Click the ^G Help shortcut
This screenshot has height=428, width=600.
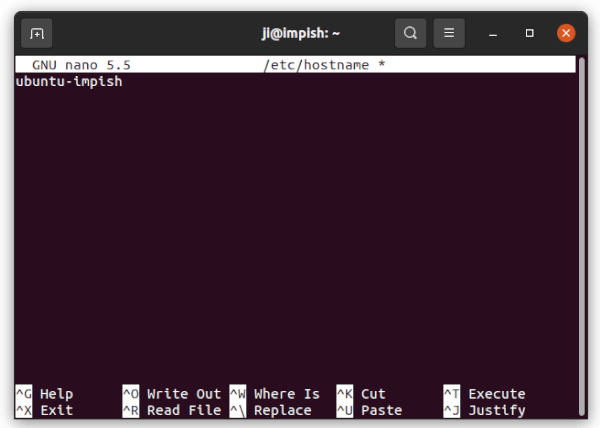(x=44, y=394)
